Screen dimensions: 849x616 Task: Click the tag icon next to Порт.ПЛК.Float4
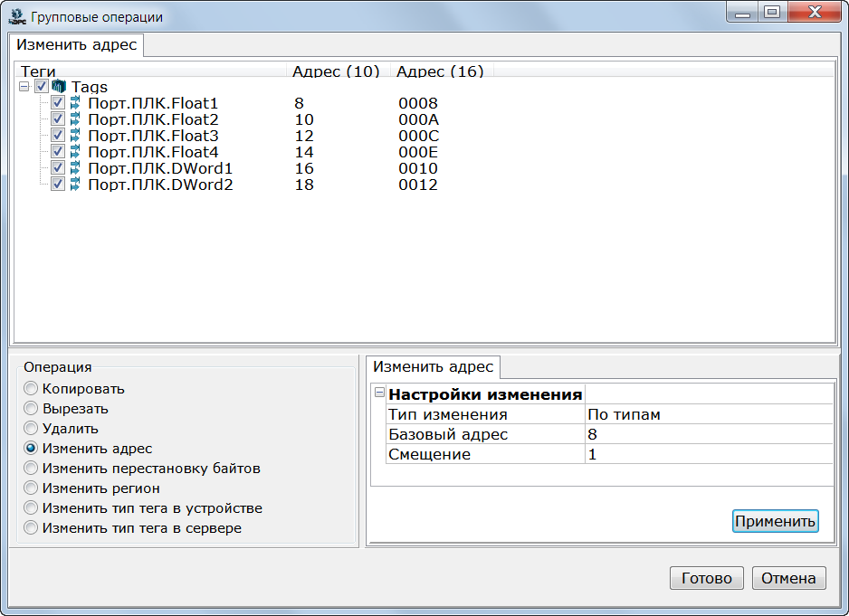coord(75,153)
